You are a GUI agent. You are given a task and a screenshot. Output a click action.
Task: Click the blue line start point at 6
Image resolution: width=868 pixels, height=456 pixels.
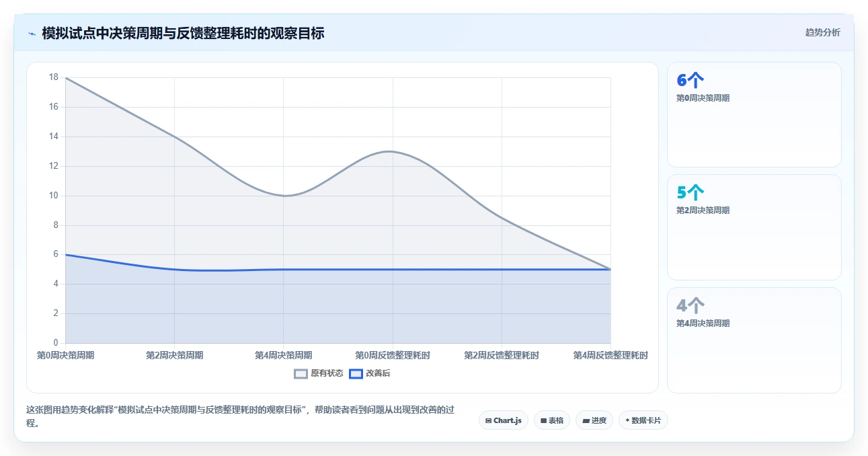point(66,255)
